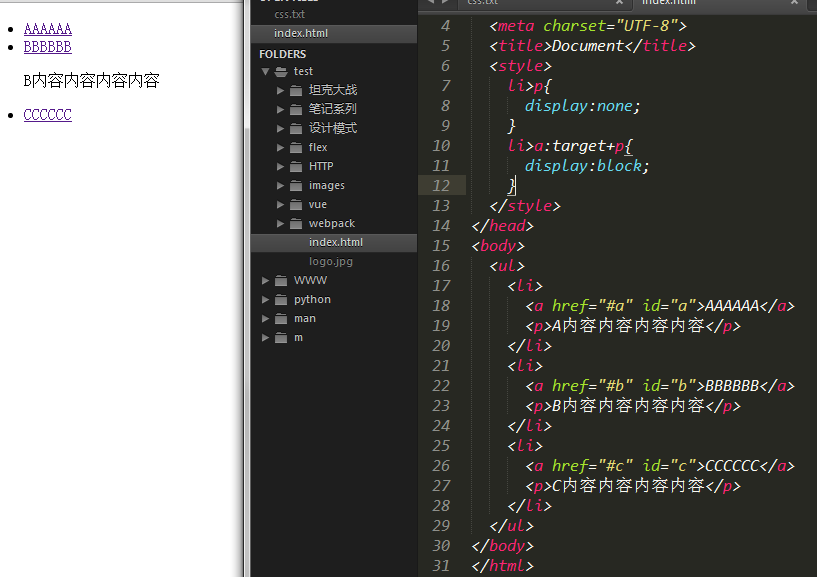Image resolution: width=817 pixels, height=577 pixels.
Task: Open the CCCCCC link in browser
Action: (47, 115)
